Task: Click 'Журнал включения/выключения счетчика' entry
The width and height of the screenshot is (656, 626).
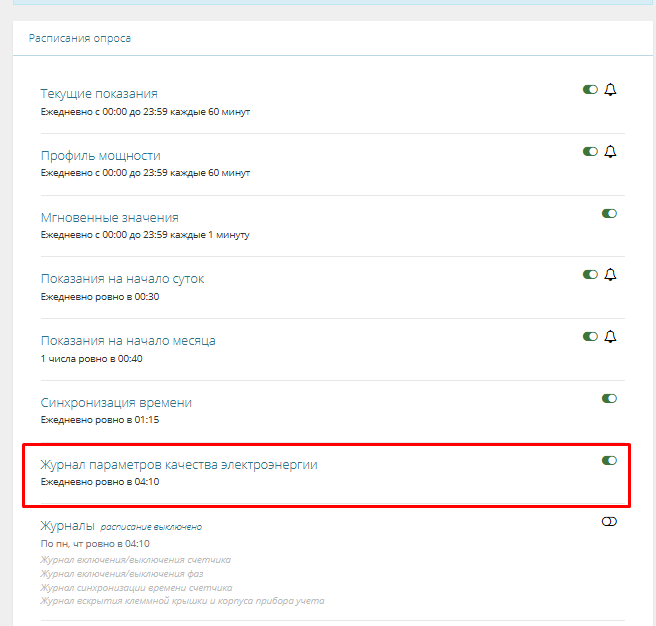Action: point(136,560)
